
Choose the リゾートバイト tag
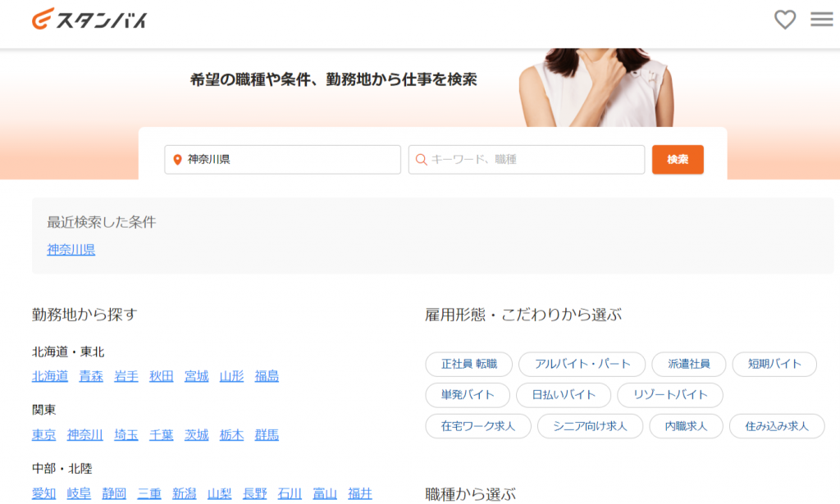670,395
